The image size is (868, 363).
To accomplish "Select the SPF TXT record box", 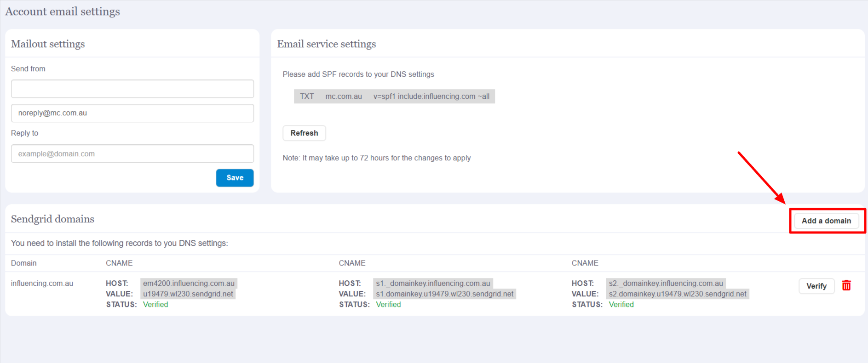I will point(394,96).
